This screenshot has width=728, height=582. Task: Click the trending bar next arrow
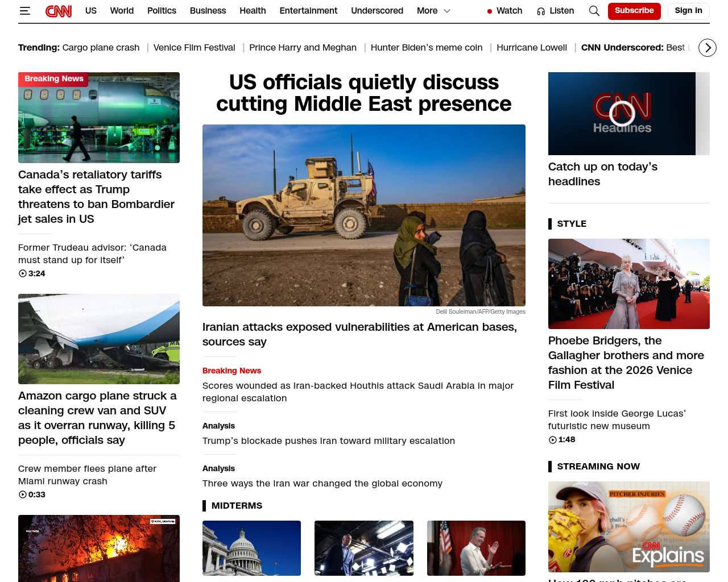(708, 48)
